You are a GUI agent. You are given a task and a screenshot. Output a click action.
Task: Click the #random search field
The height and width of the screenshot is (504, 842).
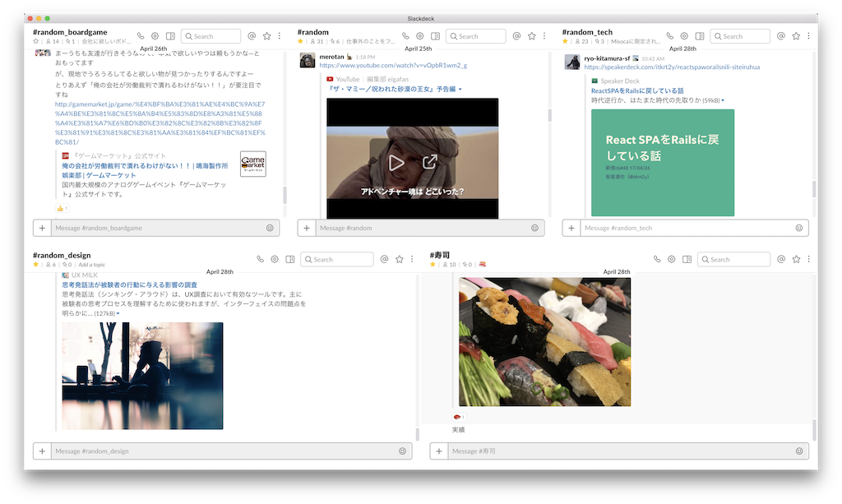coord(475,36)
